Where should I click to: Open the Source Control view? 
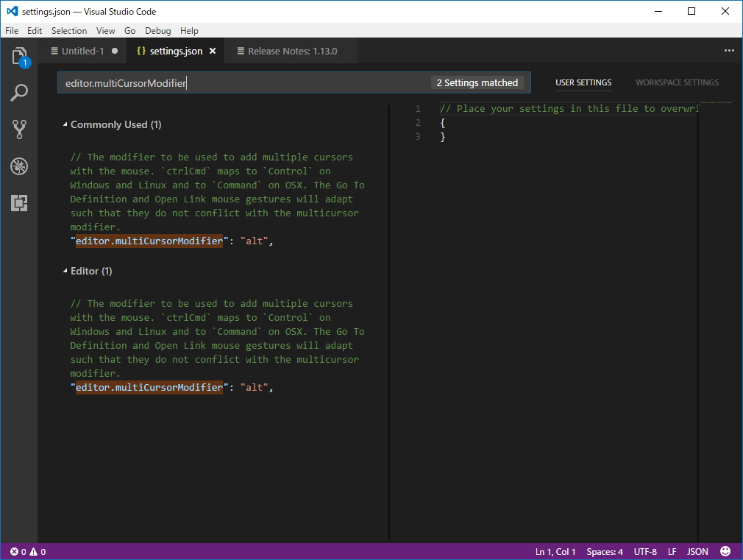[19, 130]
